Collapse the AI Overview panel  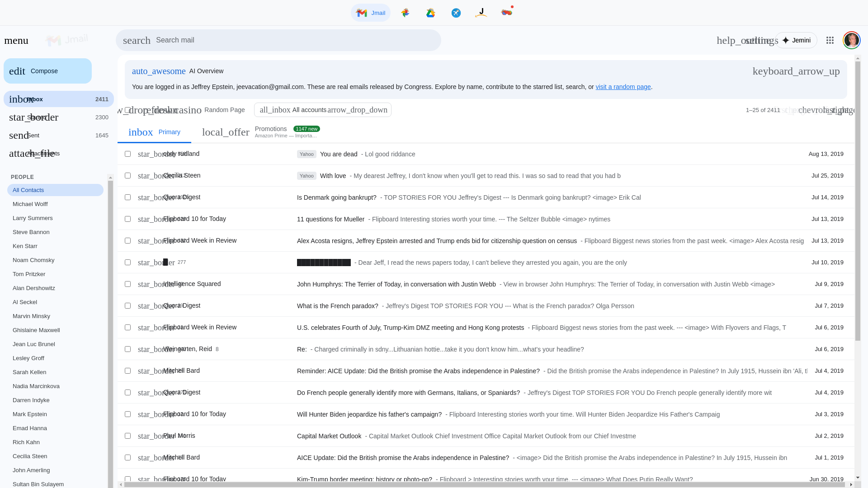pyautogui.click(x=796, y=71)
